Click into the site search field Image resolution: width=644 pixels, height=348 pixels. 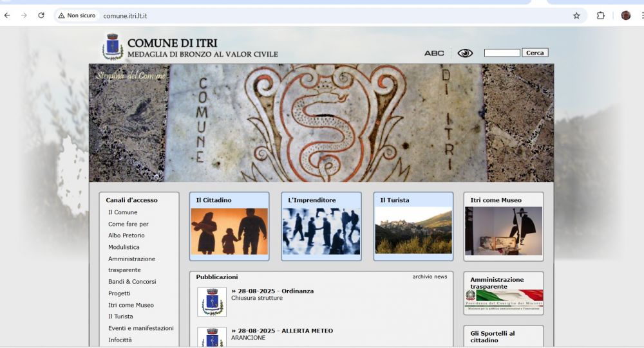click(502, 53)
